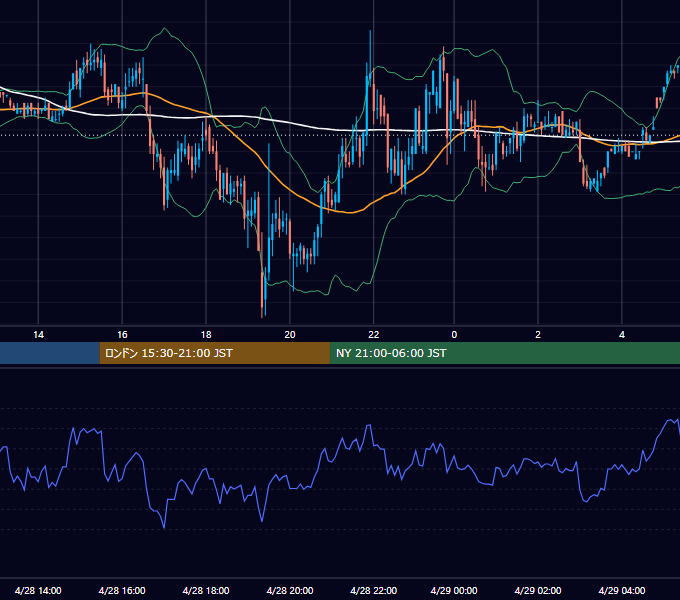Click the 4/28 16:00 date label
The width and height of the screenshot is (680, 600).
pyautogui.click(x=122, y=590)
